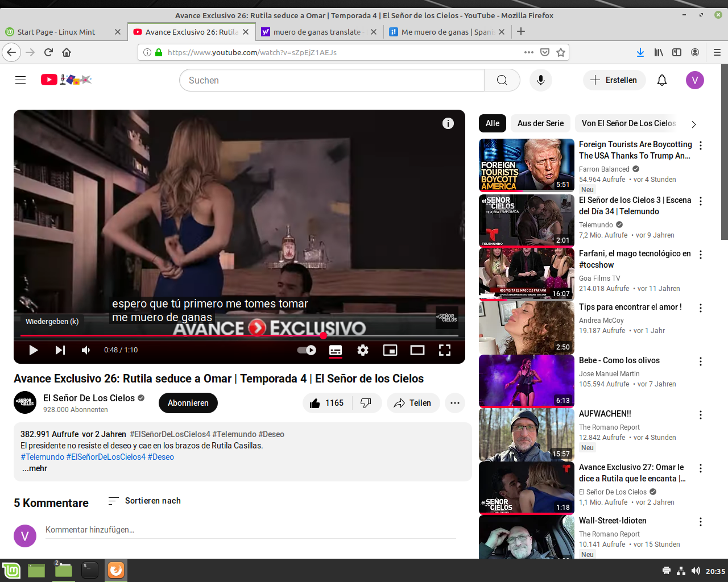Dislike the video
728x582 pixels.
pos(367,403)
